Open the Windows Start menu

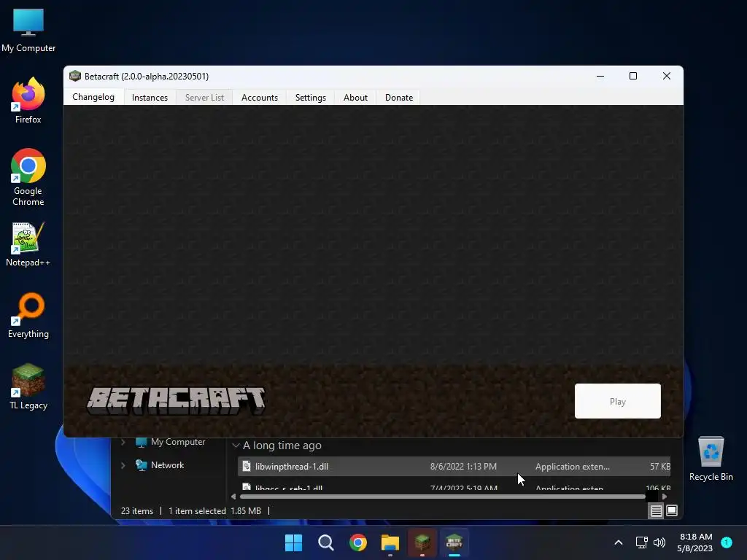293,542
